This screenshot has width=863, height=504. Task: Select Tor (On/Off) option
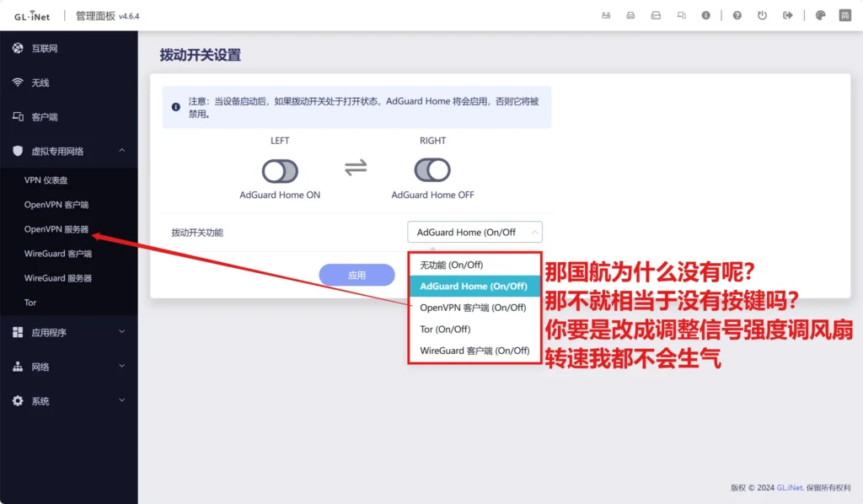(474, 329)
